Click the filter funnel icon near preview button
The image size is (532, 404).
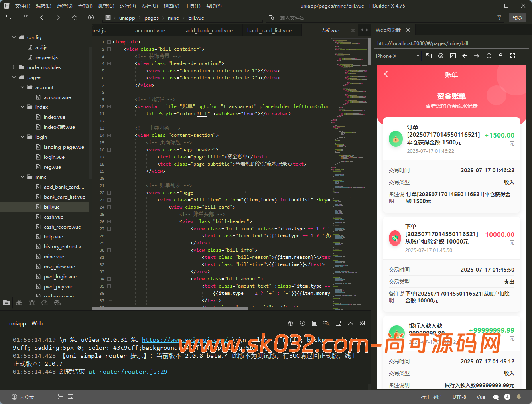click(x=499, y=18)
